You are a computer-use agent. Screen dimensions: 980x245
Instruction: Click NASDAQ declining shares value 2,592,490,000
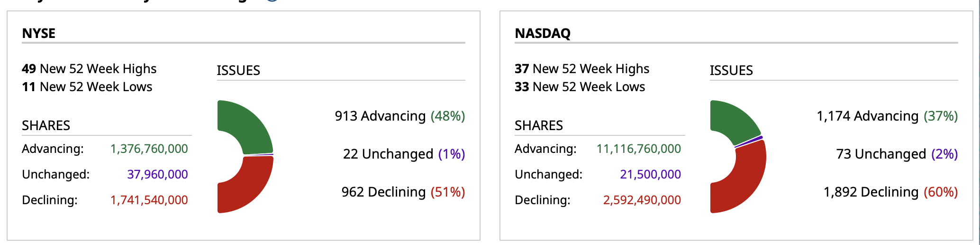(642, 200)
